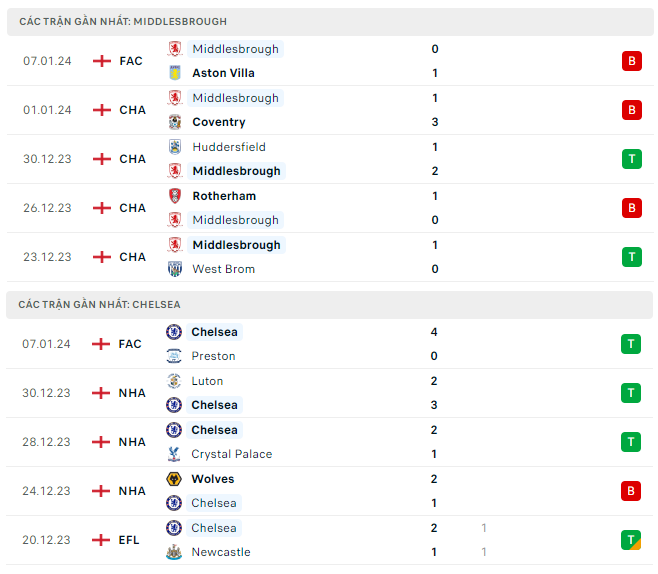Click the Aston Villa club crest
This screenshot has width=658, height=574.
click(x=175, y=73)
